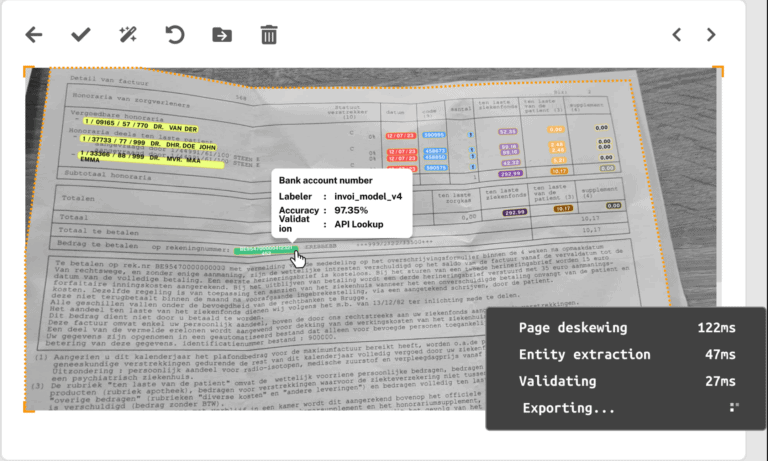Go to next document chevron

tap(711, 35)
